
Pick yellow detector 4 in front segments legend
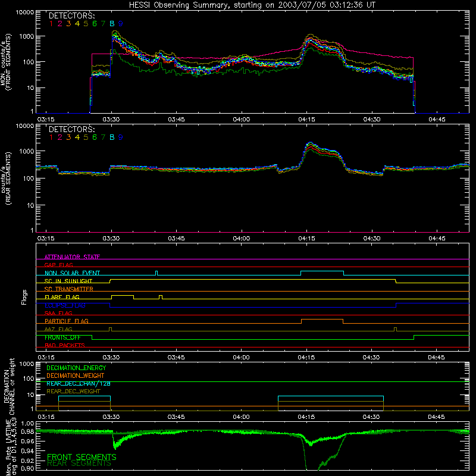tap(77, 24)
